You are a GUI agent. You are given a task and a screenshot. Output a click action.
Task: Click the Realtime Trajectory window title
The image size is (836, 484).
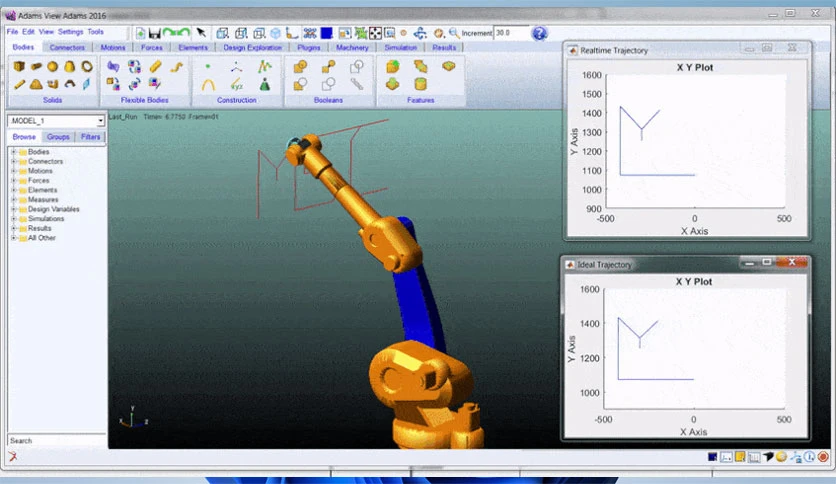[x=614, y=51]
